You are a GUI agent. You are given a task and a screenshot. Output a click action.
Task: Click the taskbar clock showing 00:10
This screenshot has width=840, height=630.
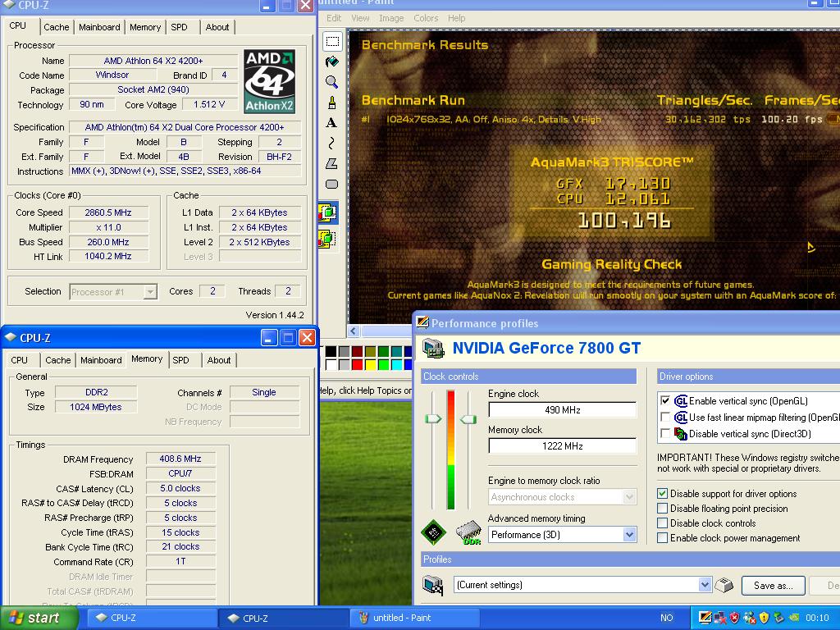(x=817, y=619)
